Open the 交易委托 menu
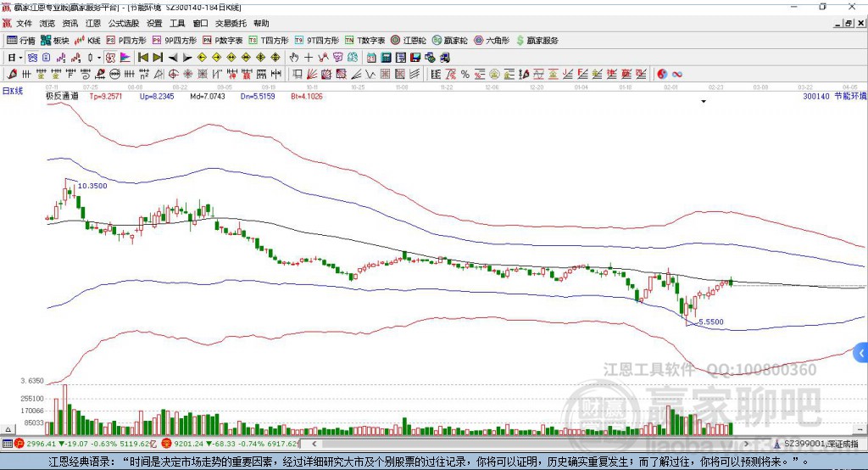The width and height of the screenshot is (868, 470). 231,23
